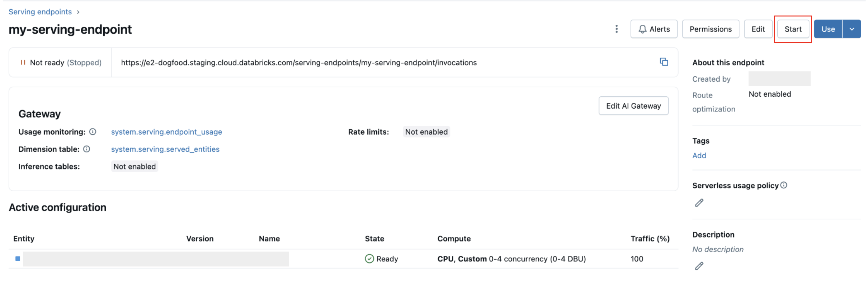Expand the Use button dropdown arrow

(852, 29)
